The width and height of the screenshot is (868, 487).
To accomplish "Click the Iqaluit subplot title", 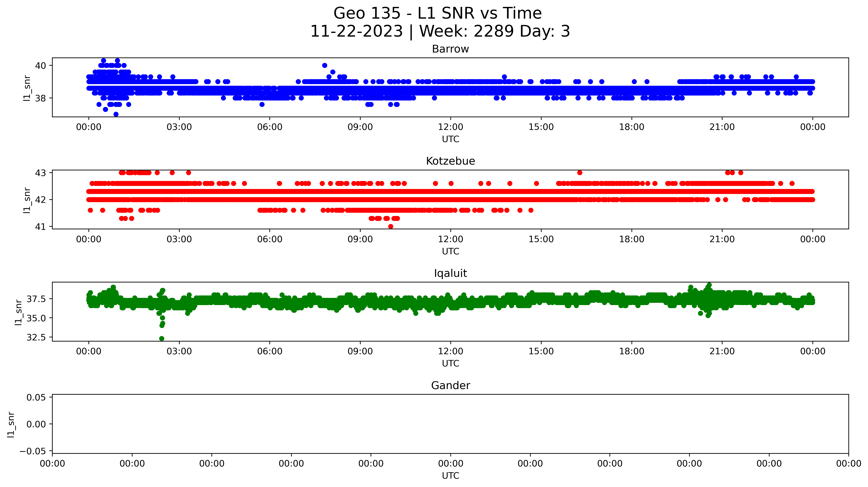I will click(450, 273).
